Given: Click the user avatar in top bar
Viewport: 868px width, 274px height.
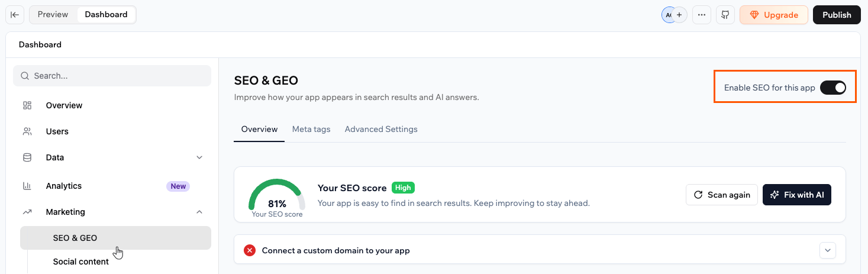Looking at the screenshot, I should [668, 15].
